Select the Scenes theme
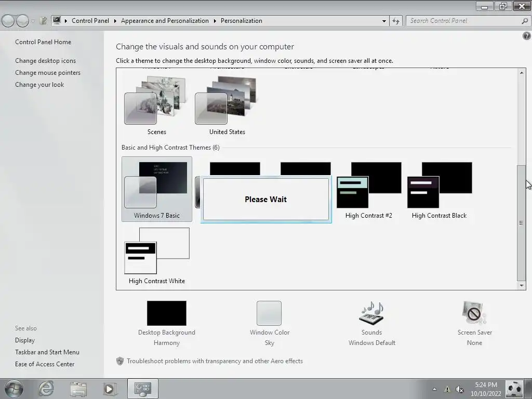The height and width of the screenshot is (399, 532). pos(156,106)
